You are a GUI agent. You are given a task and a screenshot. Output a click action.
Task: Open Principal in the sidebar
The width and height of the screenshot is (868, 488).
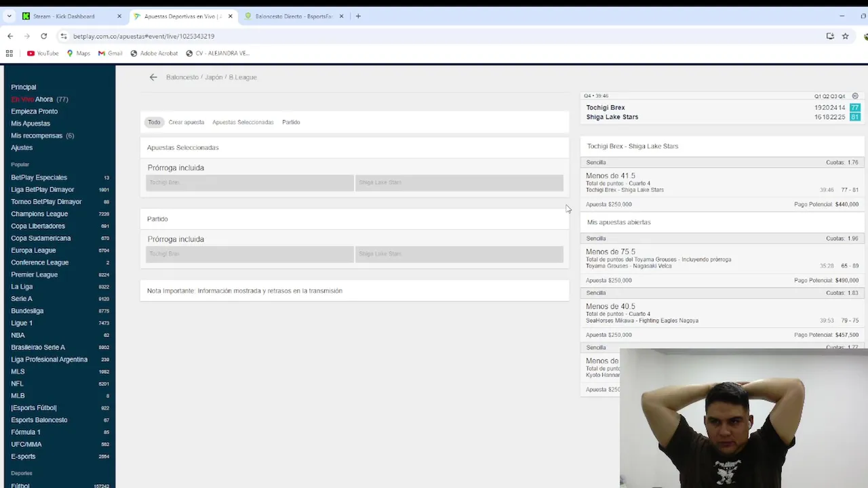pos(24,87)
